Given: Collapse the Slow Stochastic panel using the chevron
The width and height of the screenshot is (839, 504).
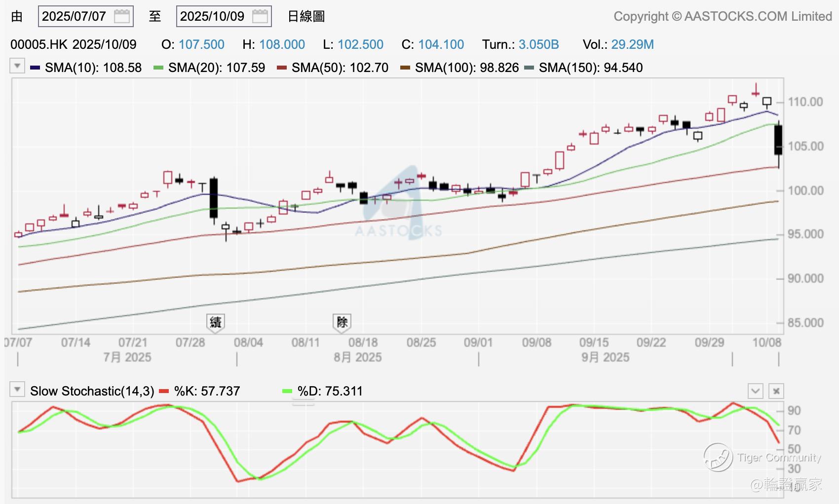Looking at the screenshot, I should (755, 391).
